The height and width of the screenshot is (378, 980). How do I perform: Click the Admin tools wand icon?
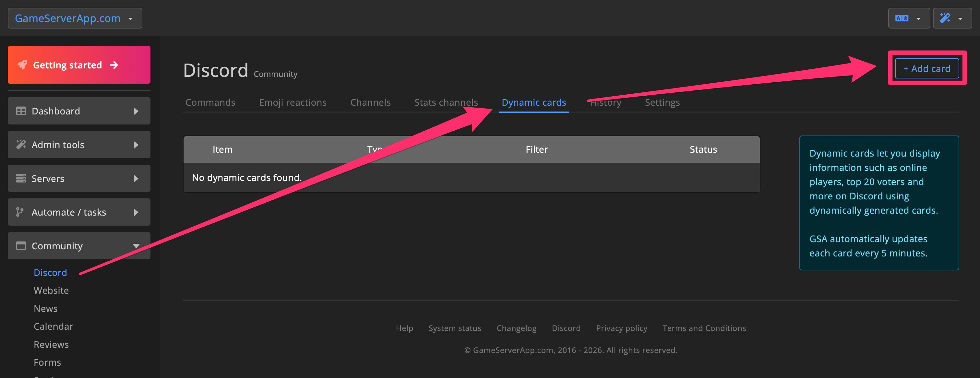click(21, 145)
